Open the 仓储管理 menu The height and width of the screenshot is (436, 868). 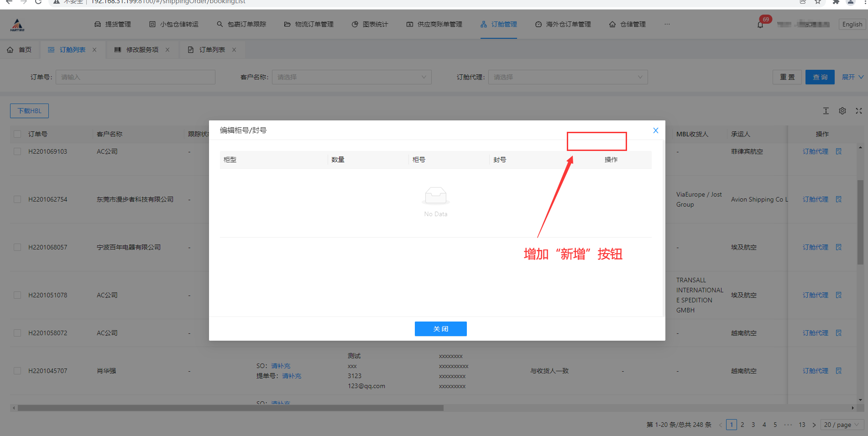click(x=627, y=24)
